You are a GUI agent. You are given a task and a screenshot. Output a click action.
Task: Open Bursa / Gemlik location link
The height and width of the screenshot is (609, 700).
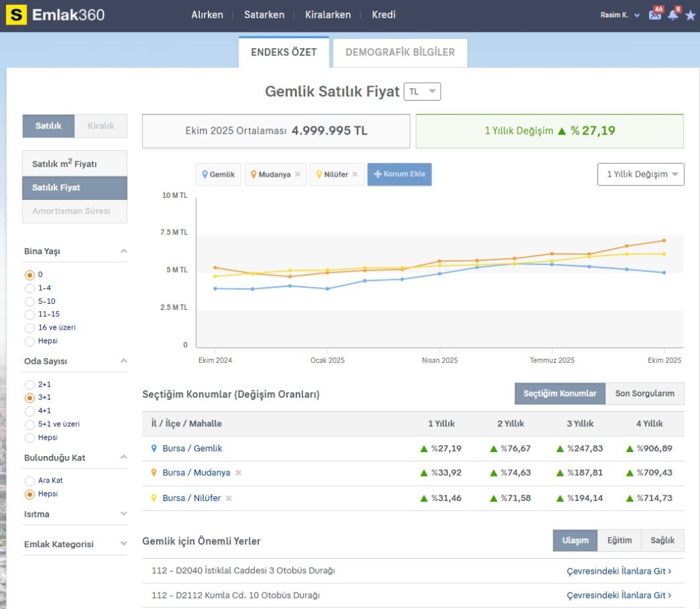click(192, 449)
